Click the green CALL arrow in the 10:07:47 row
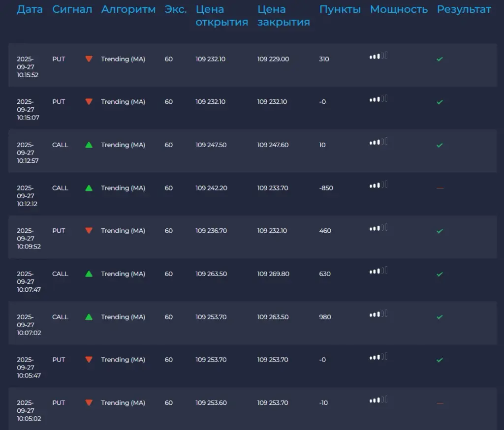This screenshot has width=504, height=430. click(89, 274)
